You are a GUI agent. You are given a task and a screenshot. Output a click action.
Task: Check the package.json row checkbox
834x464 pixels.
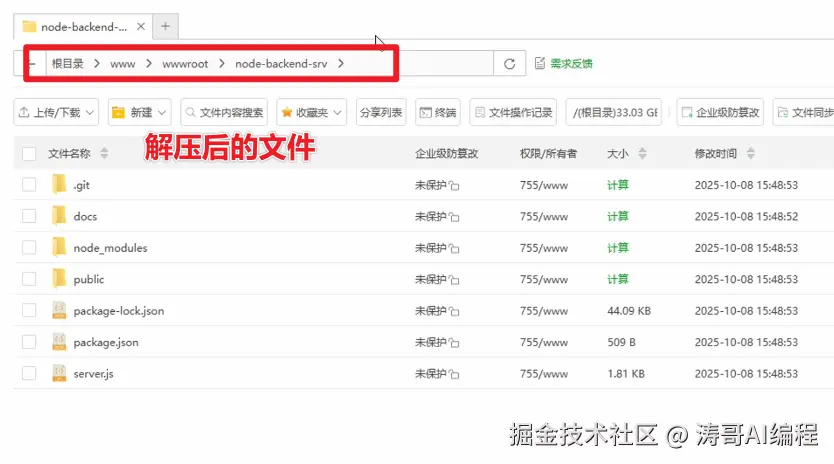pyautogui.click(x=29, y=342)
